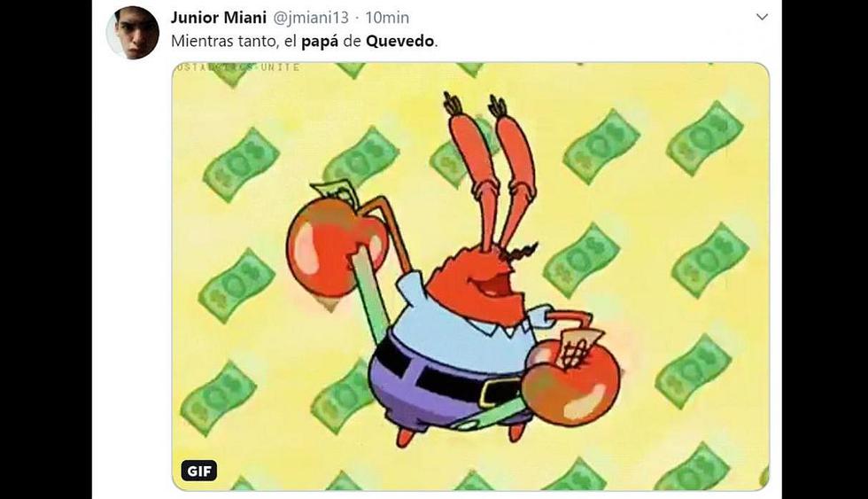
Task: Click the bold word Quevedo in the tweet
Action: coord(399,42)
